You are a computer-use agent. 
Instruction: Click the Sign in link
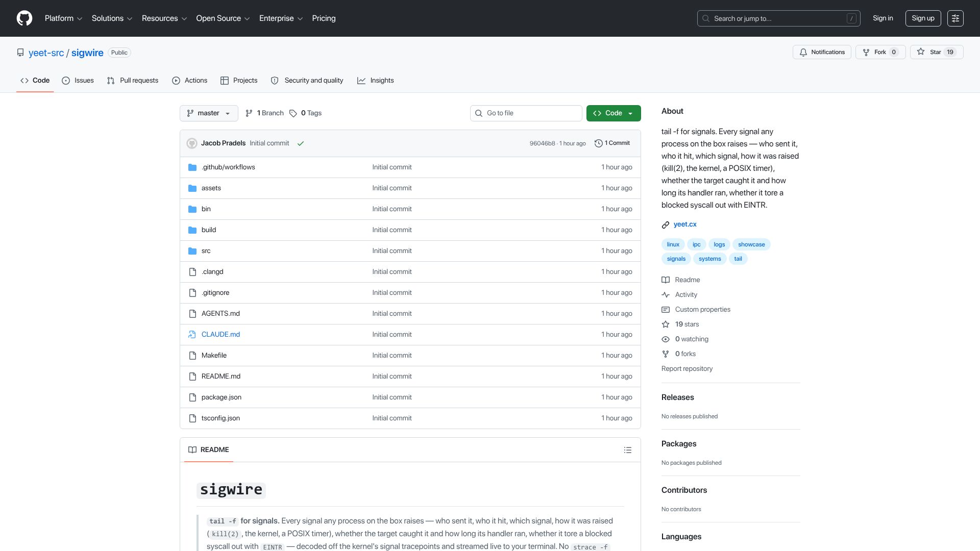(x=883, y=18)
